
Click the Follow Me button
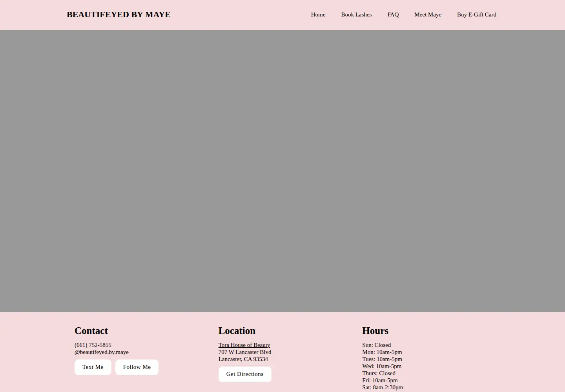[x=137, y=367]
